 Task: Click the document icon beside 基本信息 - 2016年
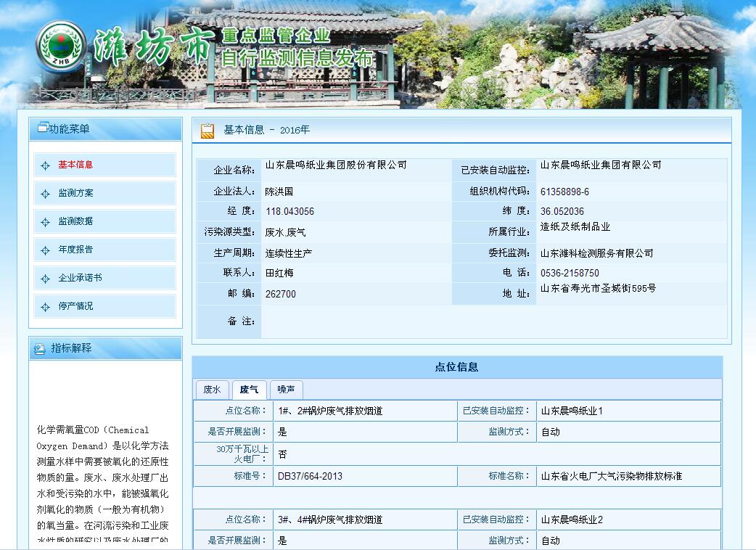click(x=207, y=131)
